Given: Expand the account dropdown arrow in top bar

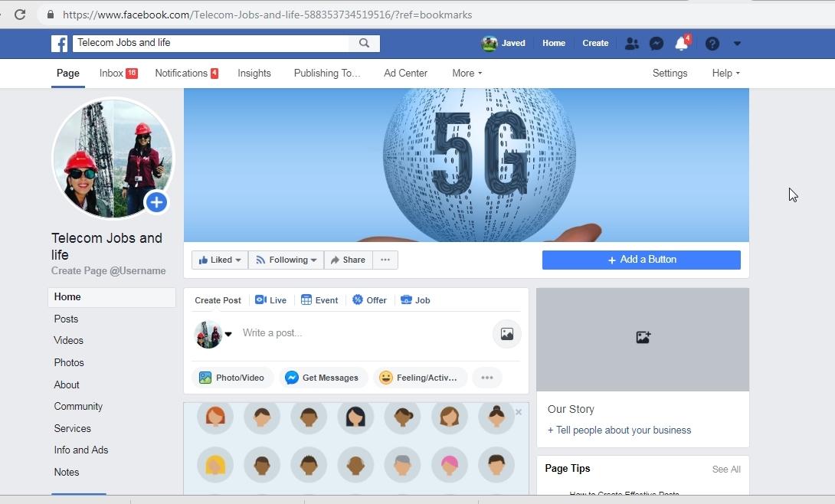Looking at the screenshot, I should pyautogui.click(x=737, y=43).
